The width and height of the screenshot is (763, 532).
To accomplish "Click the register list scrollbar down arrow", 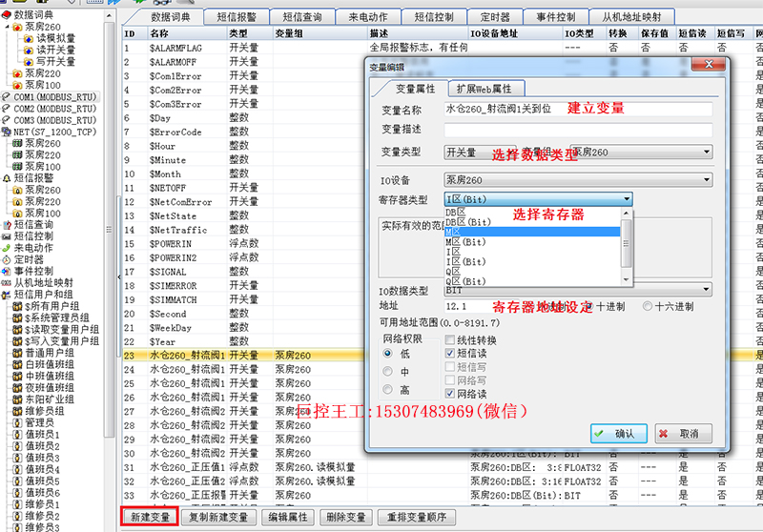I will (x=627, y=280).
